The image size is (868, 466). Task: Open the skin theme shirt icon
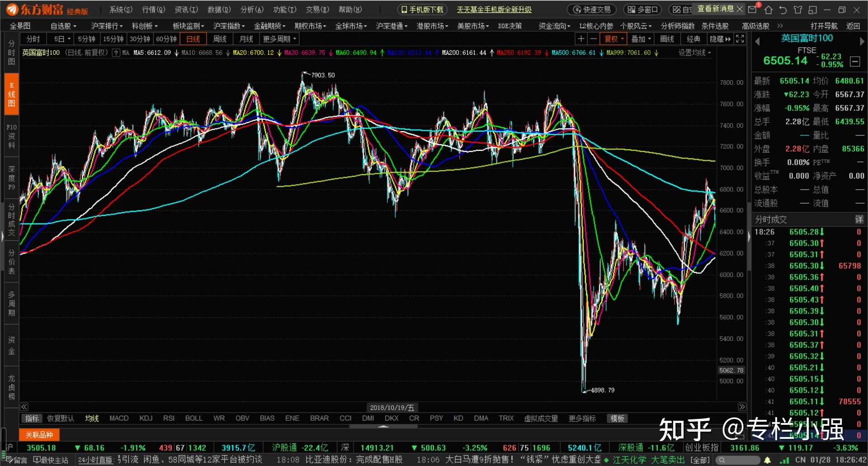(798, 10)
